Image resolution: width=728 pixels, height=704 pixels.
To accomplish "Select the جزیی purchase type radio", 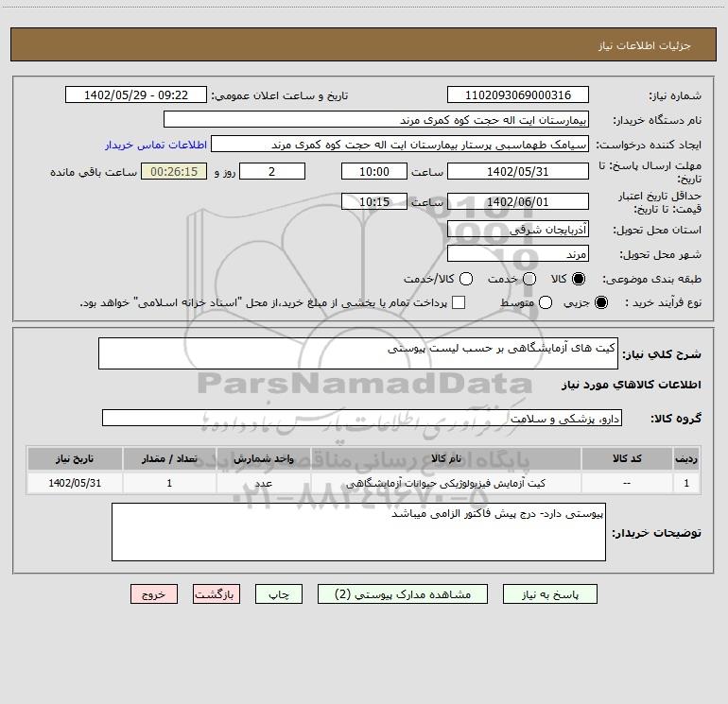I will coord(600,302).
